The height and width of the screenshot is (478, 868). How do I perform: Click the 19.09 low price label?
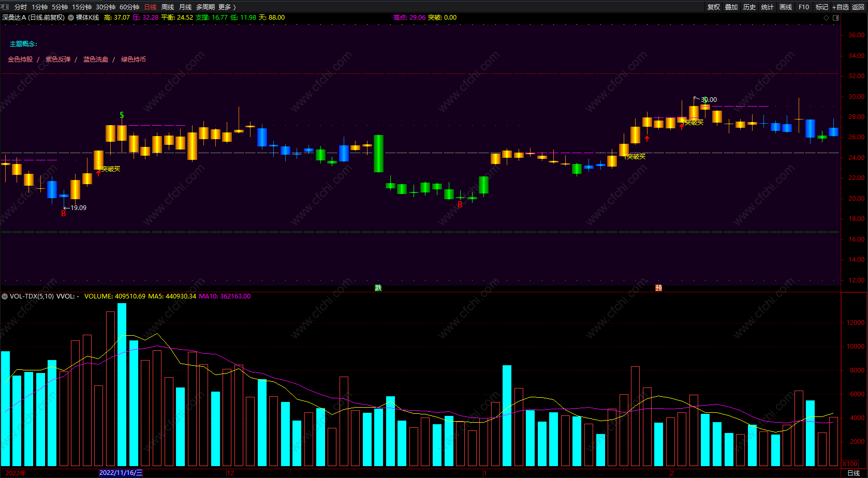[x=78, y=208]
